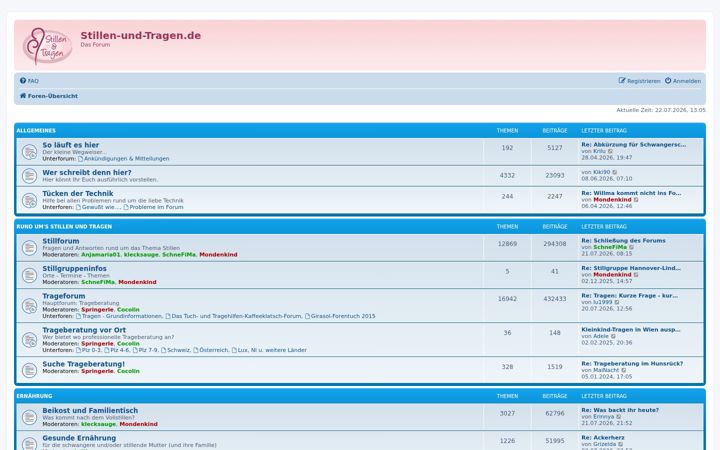720x450 pixels.
Task: Open post Re: Willma kommt nicht ins Fo...
Action: 631,193
